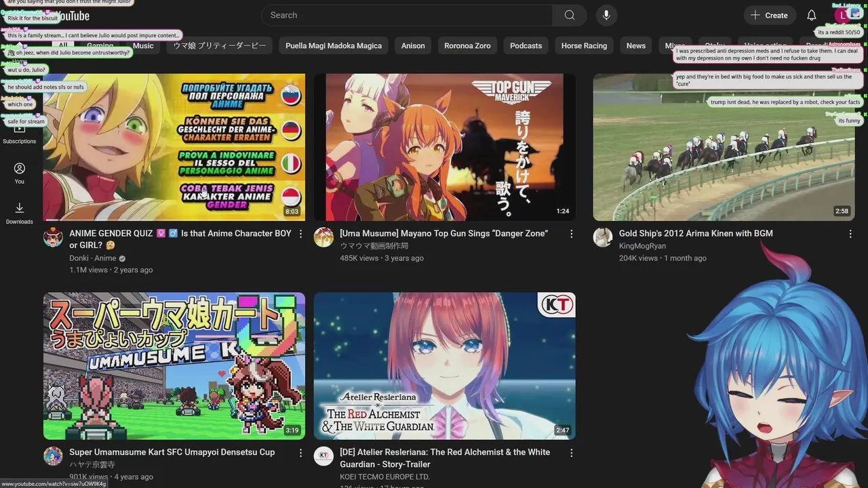The image size is (868, 488).
Task: Open KingMogRyan channel avatar
Action: [x=603, y=237]
